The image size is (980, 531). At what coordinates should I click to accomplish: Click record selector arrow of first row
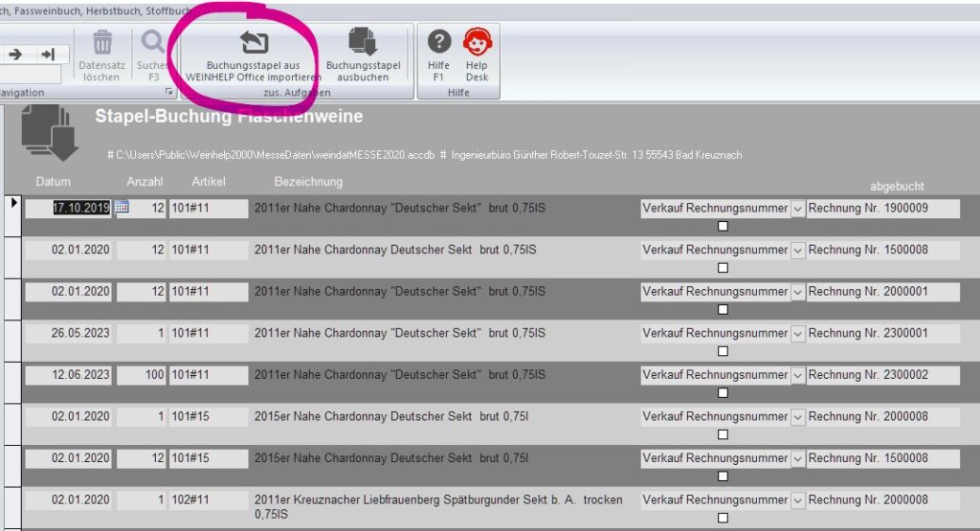click(13, 203)
